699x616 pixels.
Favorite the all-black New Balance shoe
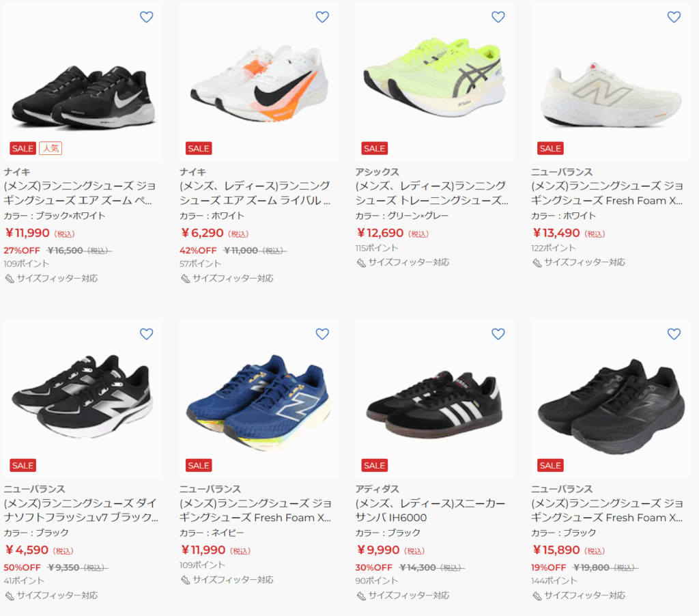674,334
